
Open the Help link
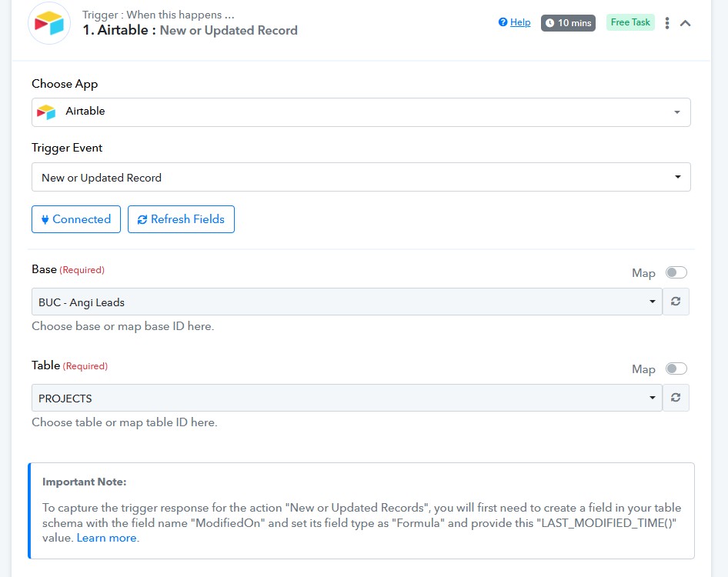(520, 22)
